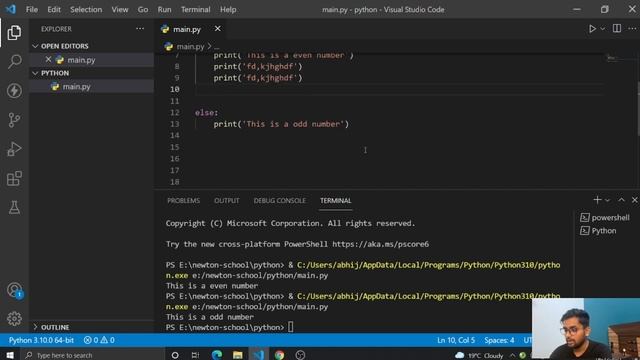
Task: Switch to the Debug Console tab
Action: point(279,200)
